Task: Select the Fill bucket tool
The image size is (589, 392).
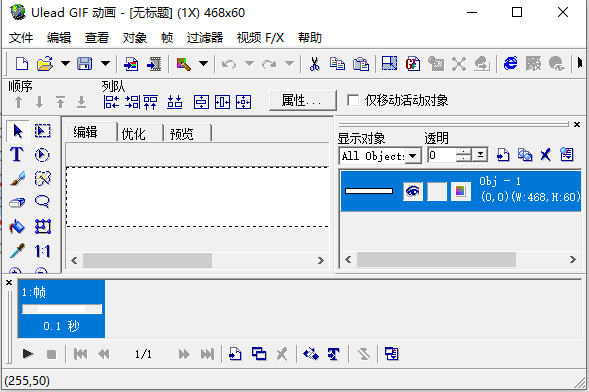Action: point(17,226)
